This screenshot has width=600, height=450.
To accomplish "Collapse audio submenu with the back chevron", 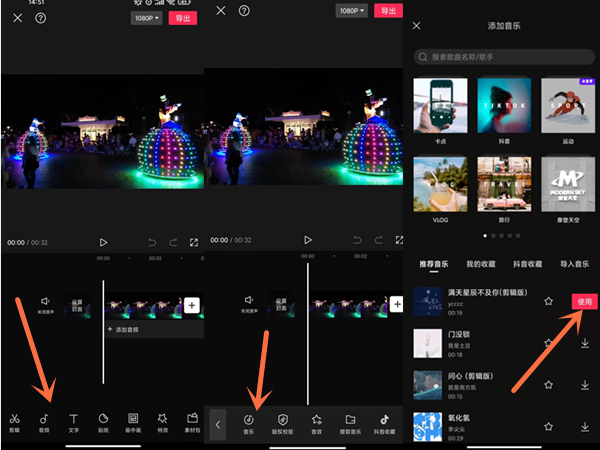I will click(x=218, y=424).
